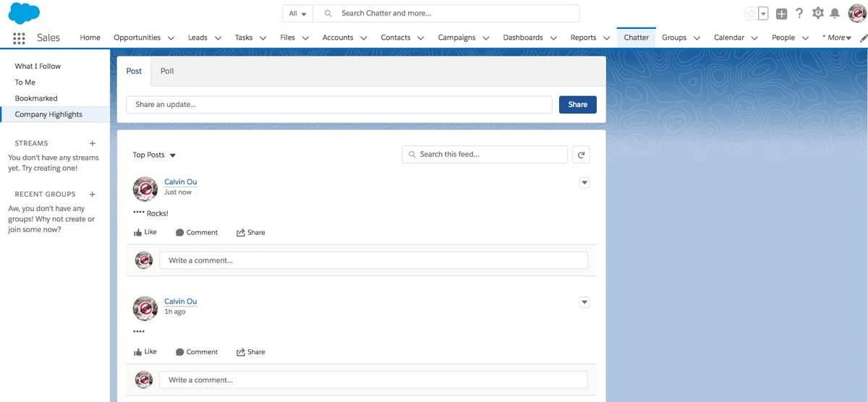Screen dimensions: 868x402
Task: Open the global actions plus icon
Action: click(781, 14)
